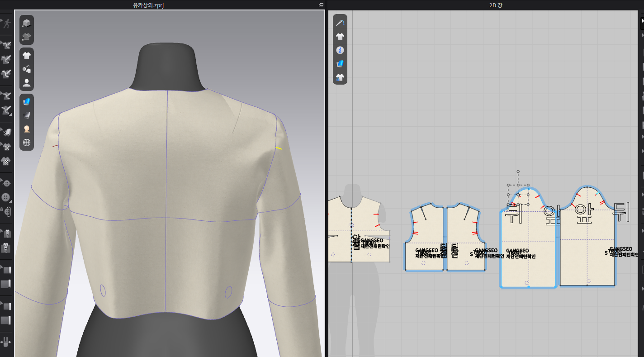Expand the button tool flyout arrow
This screenshot has width=644, height=357.
10,201
